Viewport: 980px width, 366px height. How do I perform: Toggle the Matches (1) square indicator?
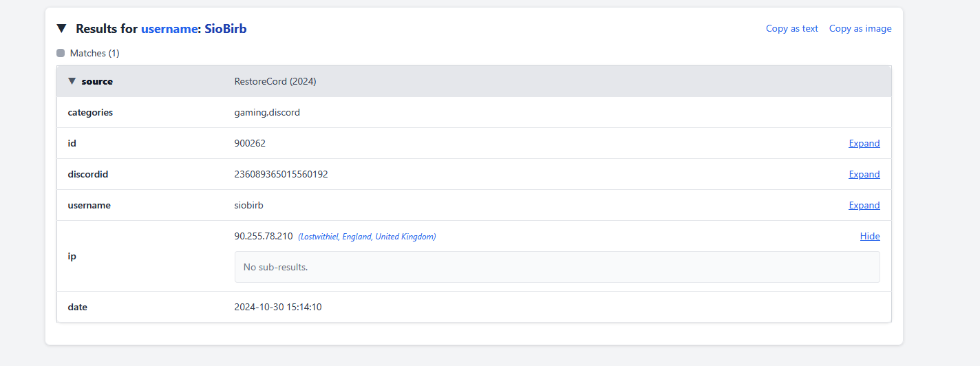(61, 53)
